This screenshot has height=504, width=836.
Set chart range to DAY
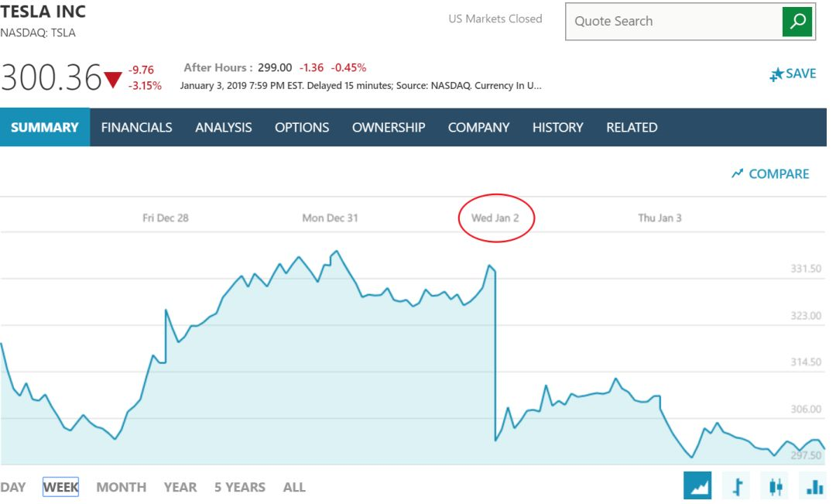click(13, 488)
